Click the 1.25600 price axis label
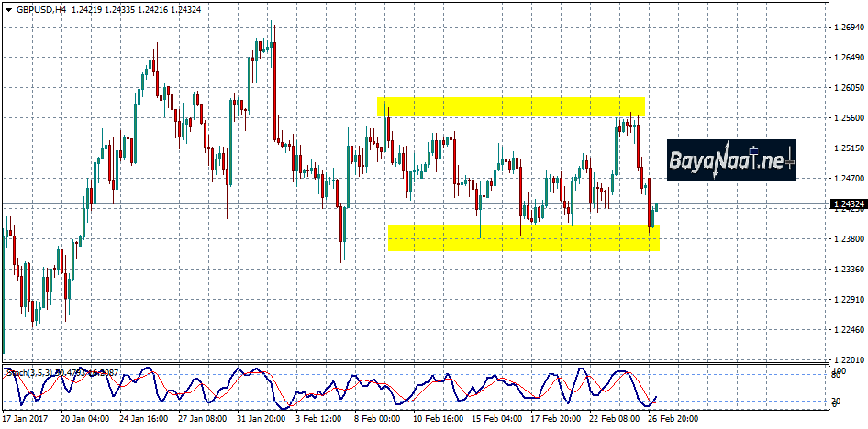Viewport: 868px width, 429px height. coord(848,118)
